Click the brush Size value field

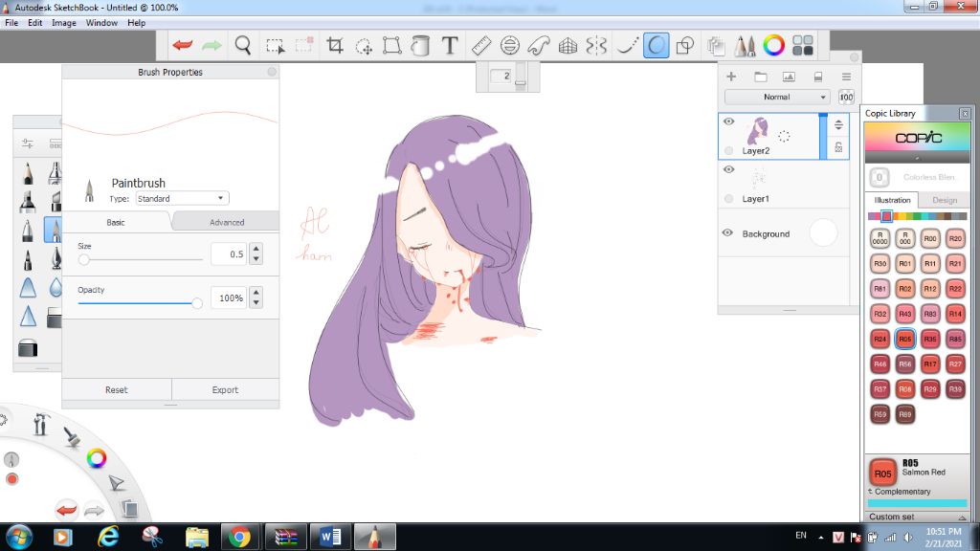[229, 254]
